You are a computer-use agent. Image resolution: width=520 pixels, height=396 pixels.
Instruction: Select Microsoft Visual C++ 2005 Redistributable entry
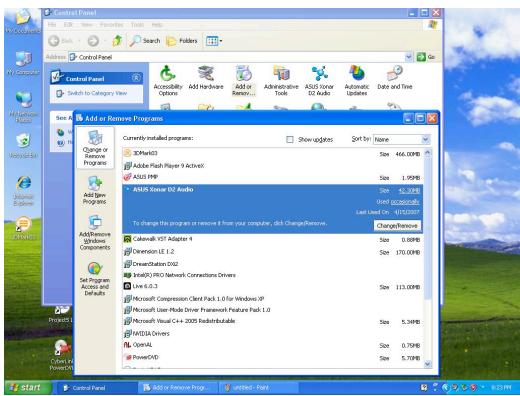click(273, 321)
